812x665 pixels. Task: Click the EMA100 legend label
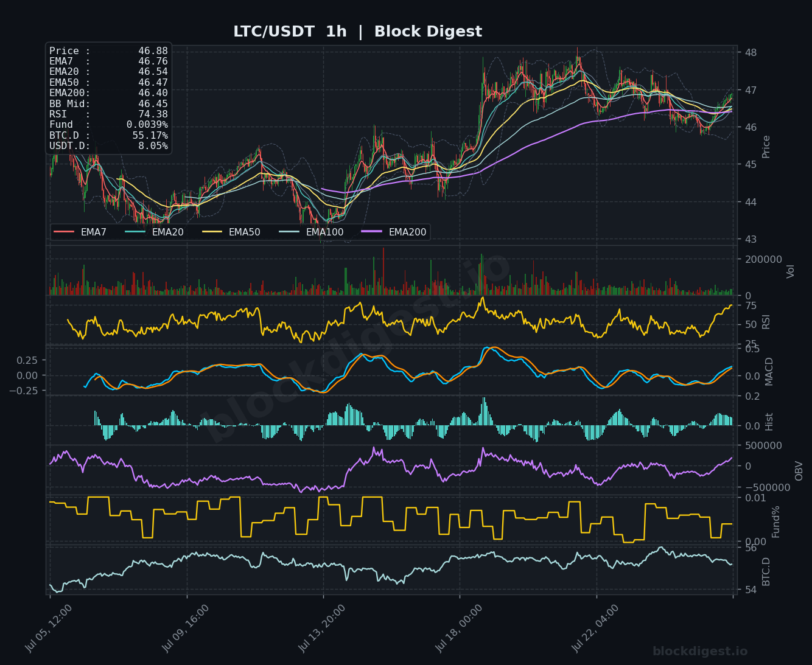click(324, 232)
